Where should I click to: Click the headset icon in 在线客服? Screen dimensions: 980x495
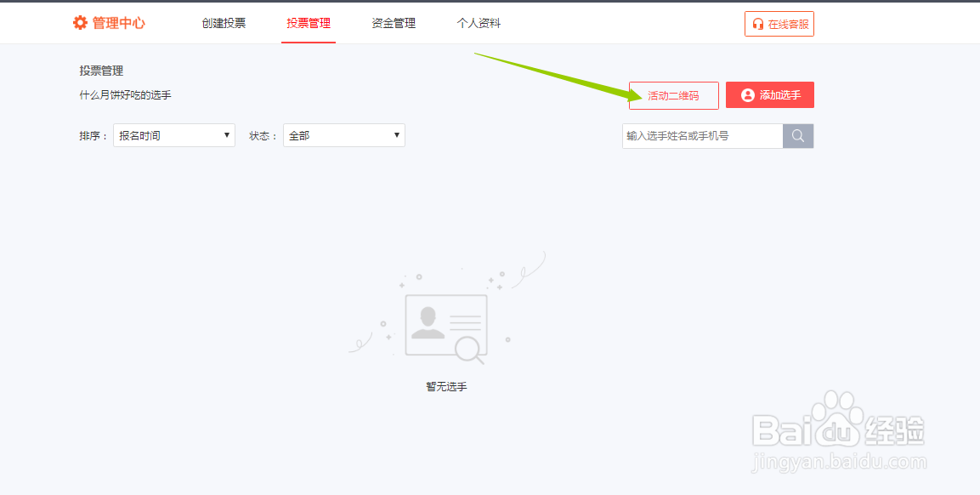pyautogui.click(x=758, y=24)
